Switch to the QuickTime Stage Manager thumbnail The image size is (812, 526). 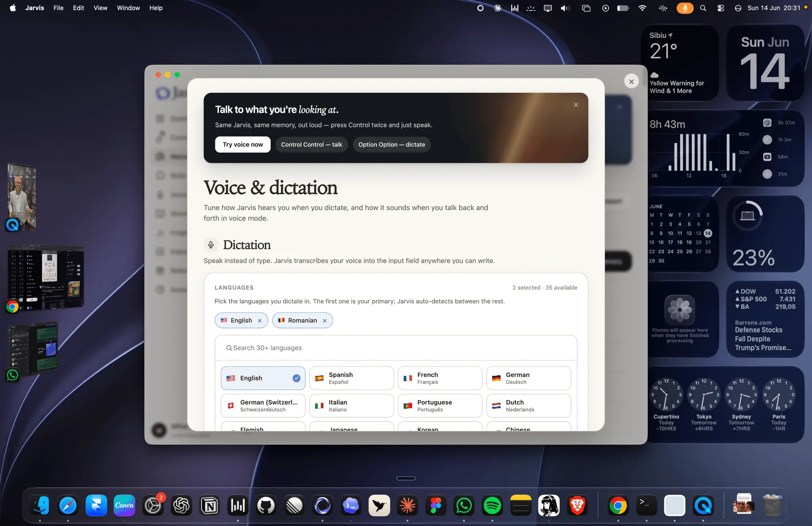[22, 197]
